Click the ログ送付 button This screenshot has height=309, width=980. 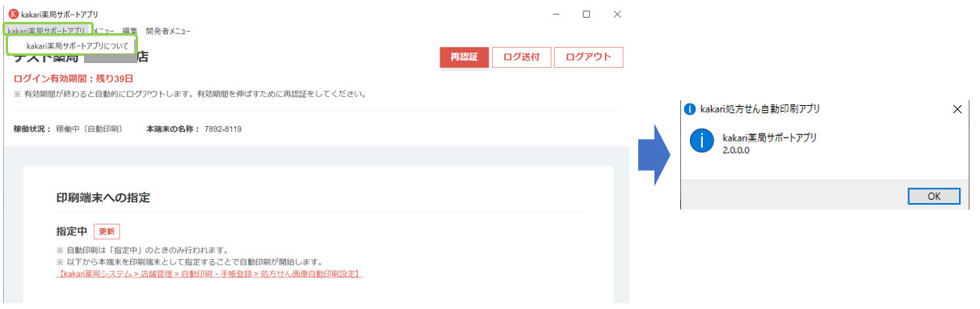[521, 57]
